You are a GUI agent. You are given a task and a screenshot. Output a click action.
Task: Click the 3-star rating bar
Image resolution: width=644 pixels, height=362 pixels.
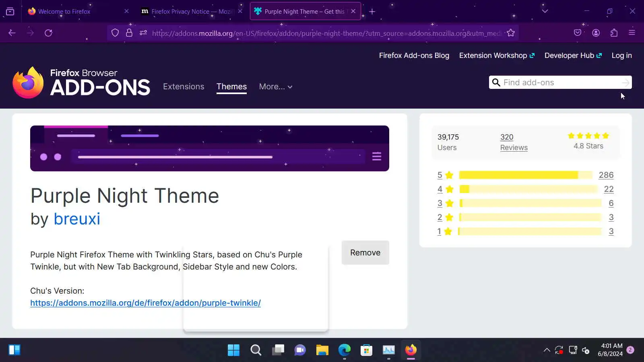pos(530,203)
